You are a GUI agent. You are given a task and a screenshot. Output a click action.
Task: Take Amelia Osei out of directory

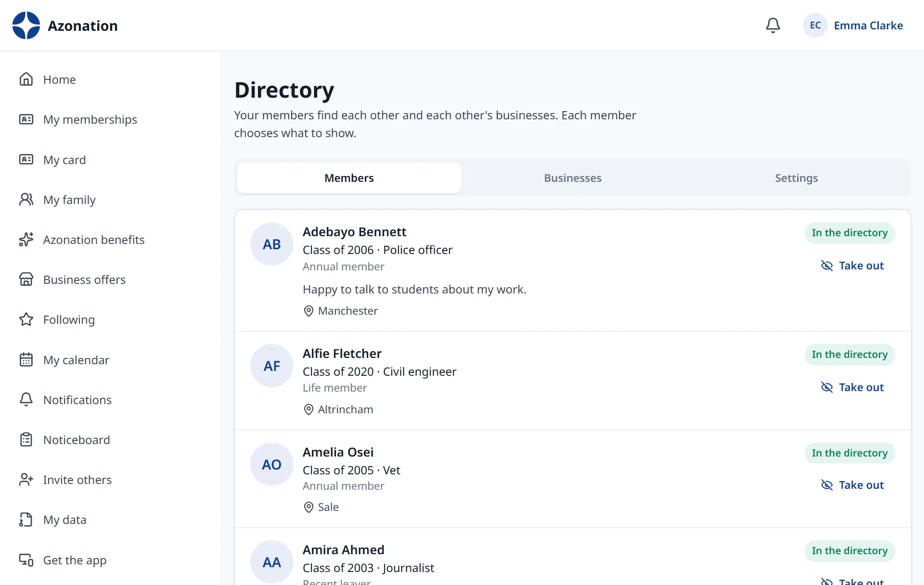(x=852, y=485)
